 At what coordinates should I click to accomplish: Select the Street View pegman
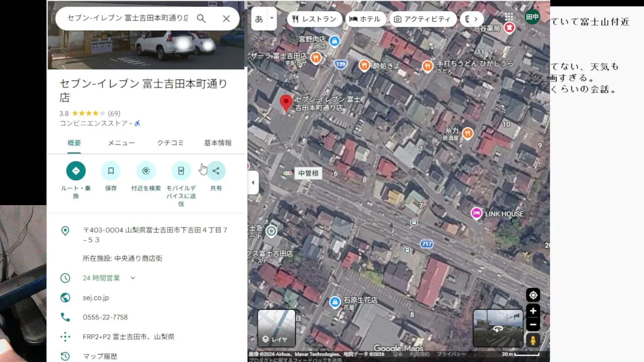(533, 340)
